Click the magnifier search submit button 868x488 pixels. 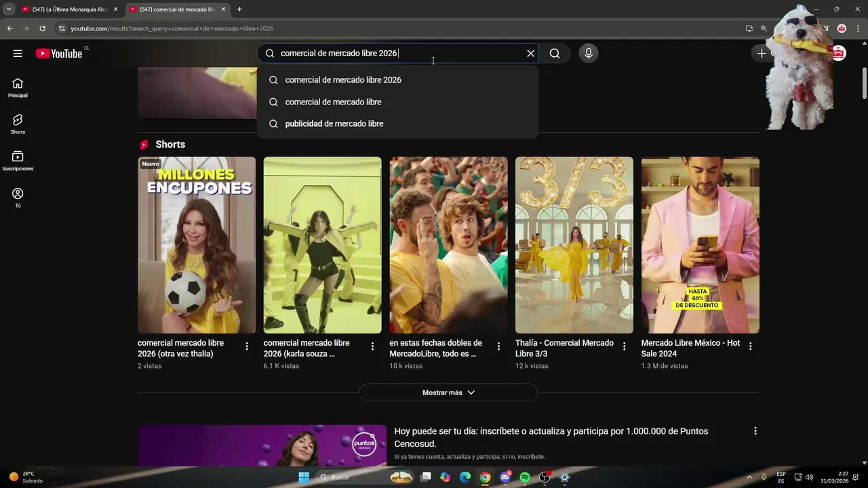click(555, 54)
